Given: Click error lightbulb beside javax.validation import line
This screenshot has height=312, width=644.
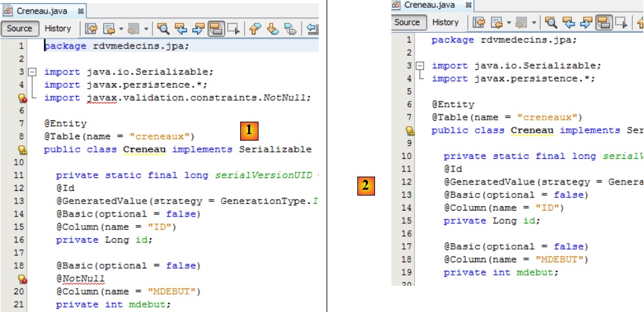Looking at the screenshot, I should tap(22, 98).
